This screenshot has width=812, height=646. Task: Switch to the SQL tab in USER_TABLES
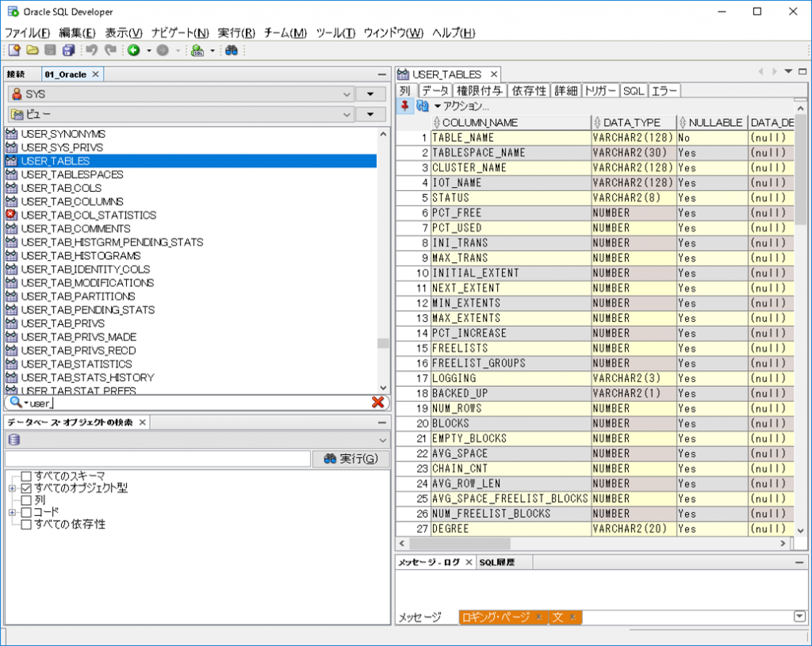click(x=633, y=90)
